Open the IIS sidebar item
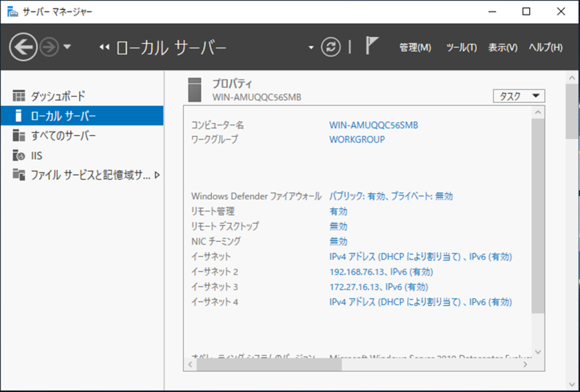 point(36,156)
